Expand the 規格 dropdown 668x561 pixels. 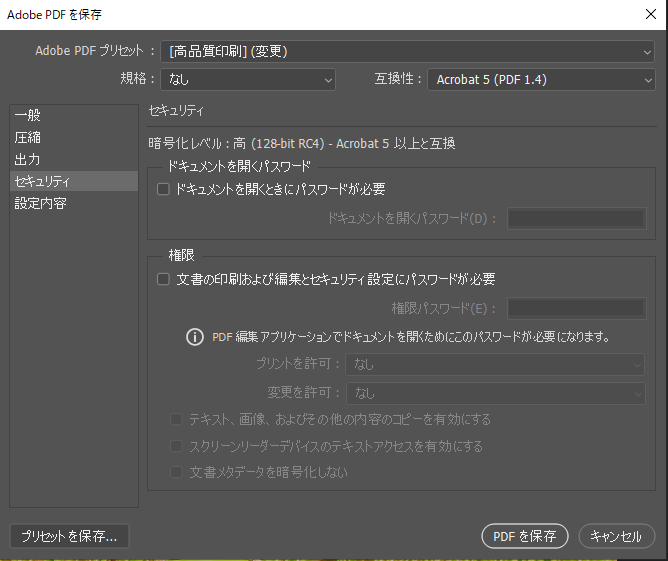pyautogui.click(x=248, y=80)
